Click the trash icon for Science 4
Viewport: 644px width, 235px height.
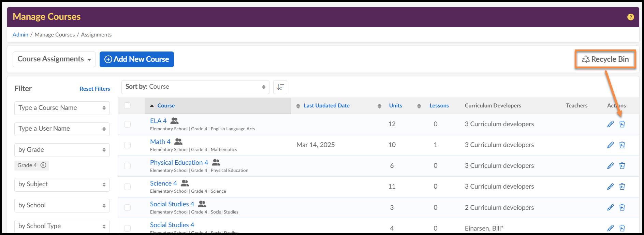(622, 187)
